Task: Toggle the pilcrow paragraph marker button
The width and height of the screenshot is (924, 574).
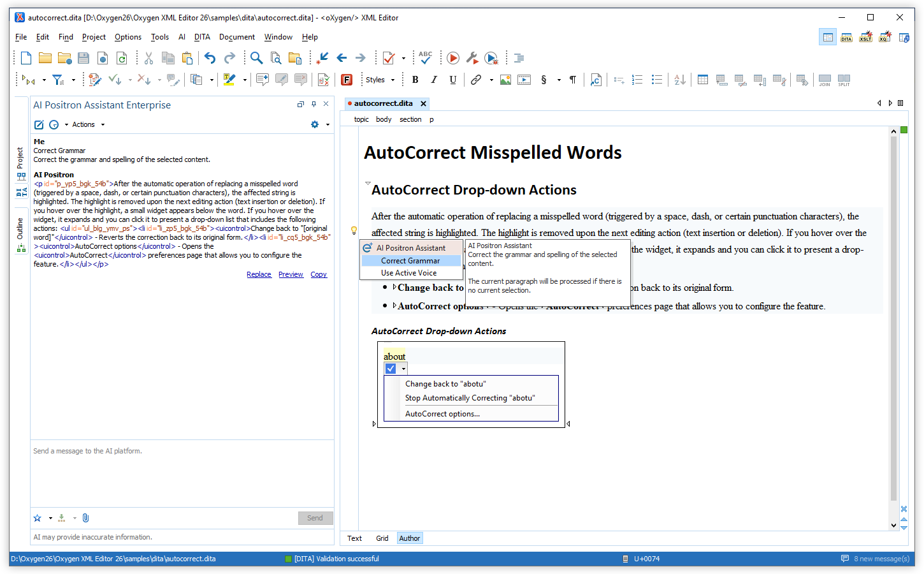Action: [573, 80]
